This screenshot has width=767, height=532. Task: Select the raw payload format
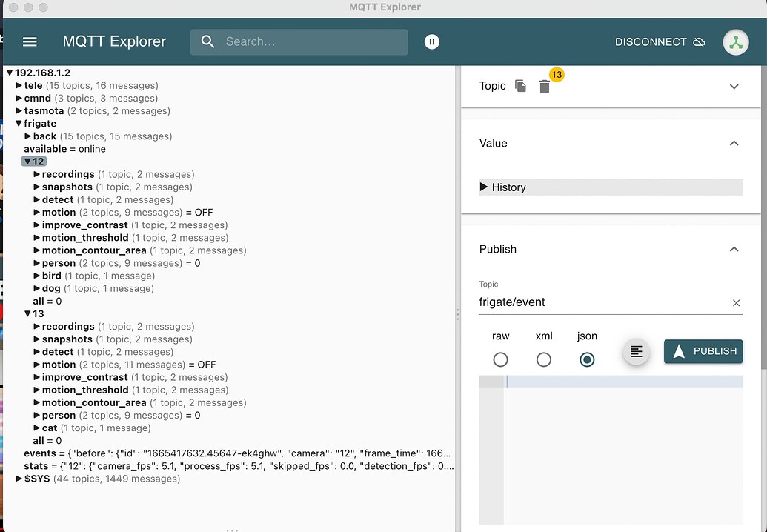click(500, 359)
